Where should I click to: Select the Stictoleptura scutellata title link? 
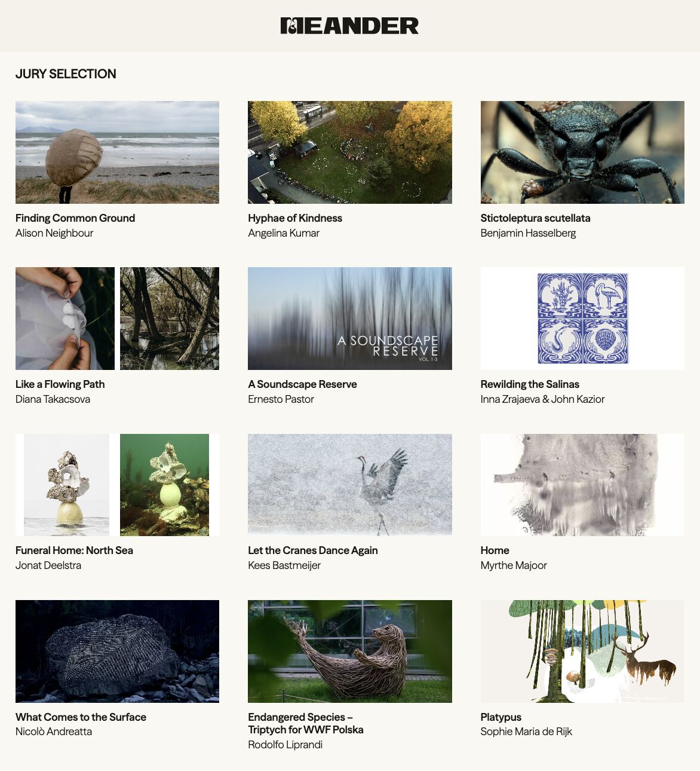pyautogui.click(x=535, y=218)
